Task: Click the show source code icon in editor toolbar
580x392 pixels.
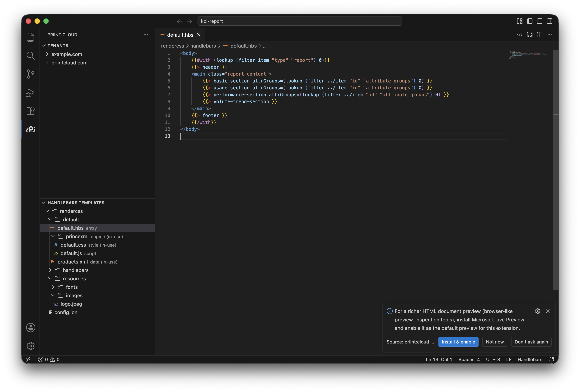Action: (x=520, y=35)
